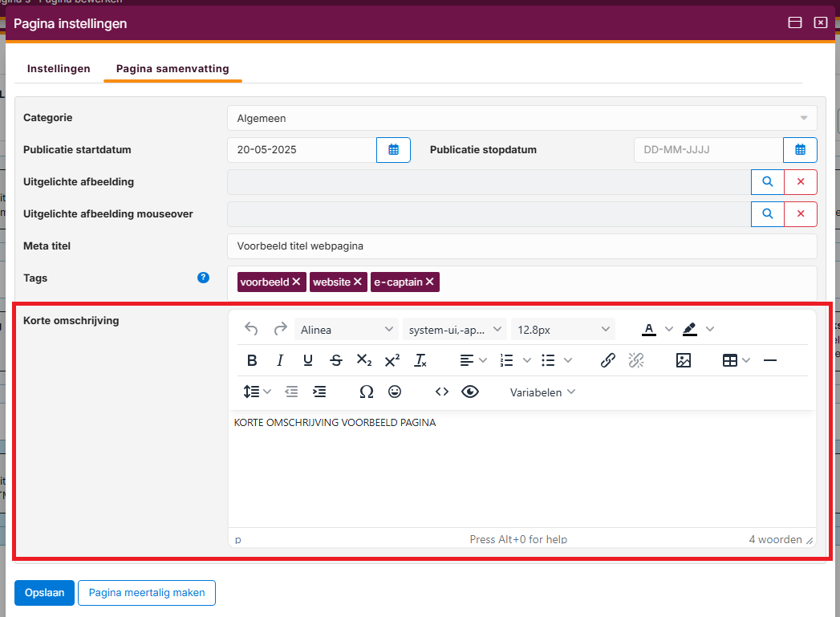Toggle superscript formatting

pos(392,361)
